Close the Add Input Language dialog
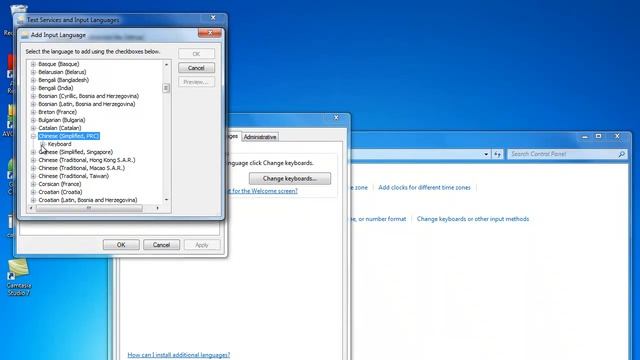Screen dimensions: 640x360 pyautogui.click(x=210, y=33)
